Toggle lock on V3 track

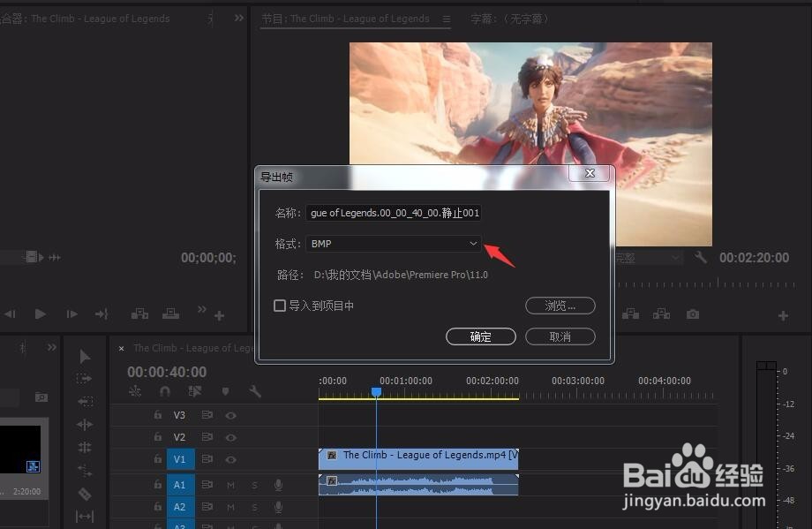tap(157, 415)
